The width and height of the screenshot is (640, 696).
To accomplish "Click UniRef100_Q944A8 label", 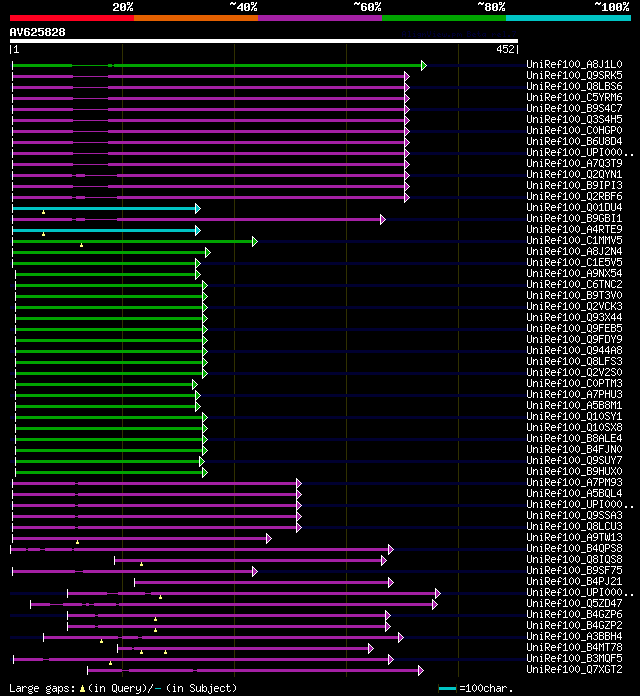I will coord(574,350).
